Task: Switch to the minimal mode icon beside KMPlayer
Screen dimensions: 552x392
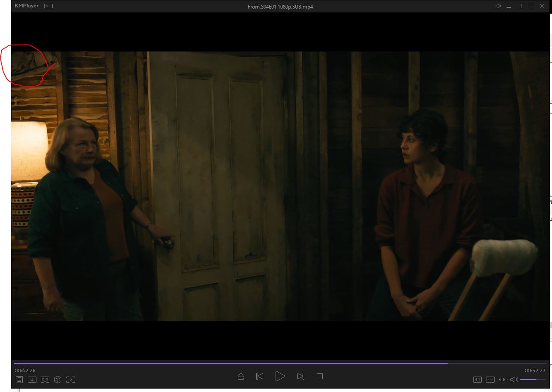Action: (x=48, y=6)
